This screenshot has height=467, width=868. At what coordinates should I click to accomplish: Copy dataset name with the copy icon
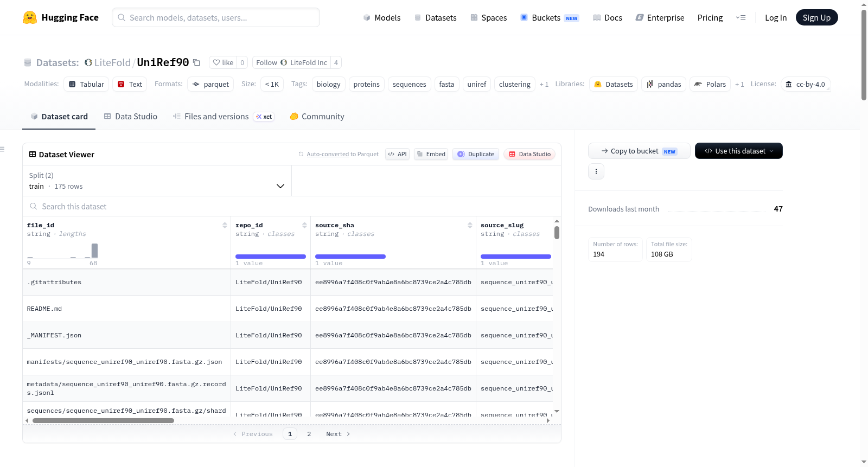point(196,62)
